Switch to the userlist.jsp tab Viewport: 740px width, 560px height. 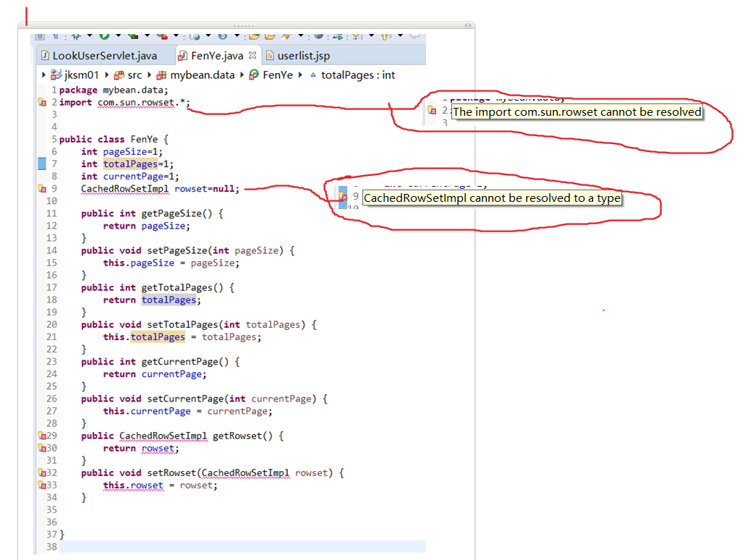coord(299,55)
